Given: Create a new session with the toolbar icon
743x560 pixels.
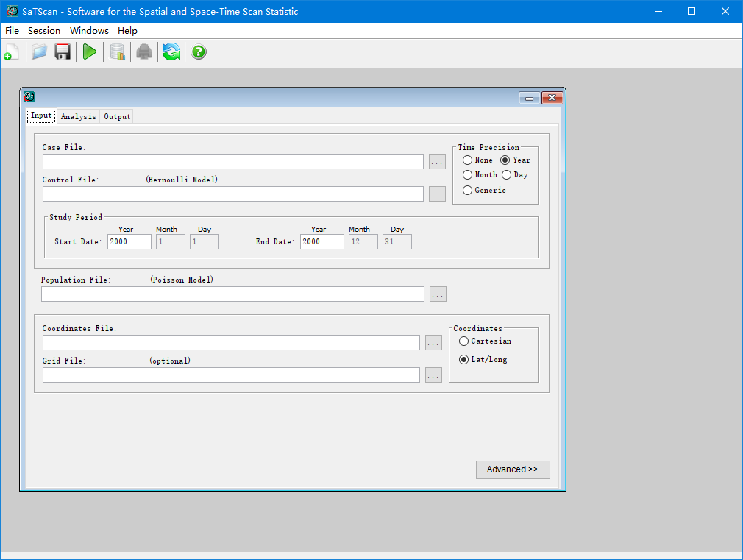Looking at the screenshot, I should [11, 52].
